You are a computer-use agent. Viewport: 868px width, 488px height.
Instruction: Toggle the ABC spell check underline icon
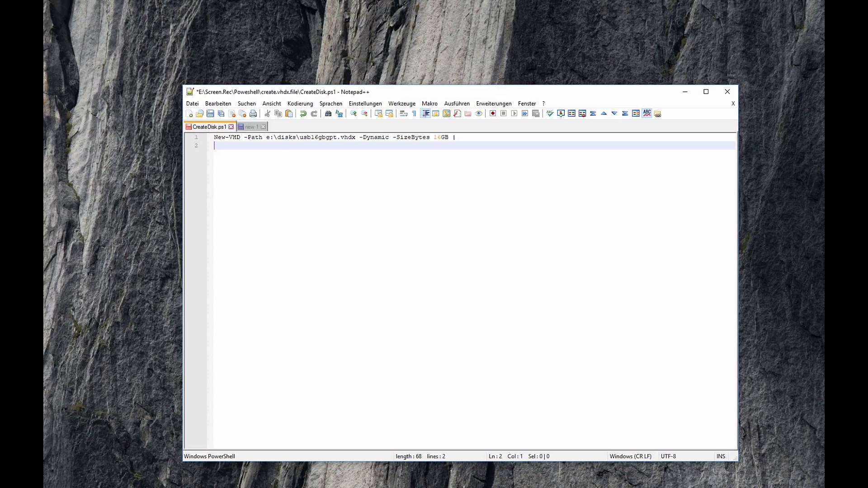[x=647, y=113]
